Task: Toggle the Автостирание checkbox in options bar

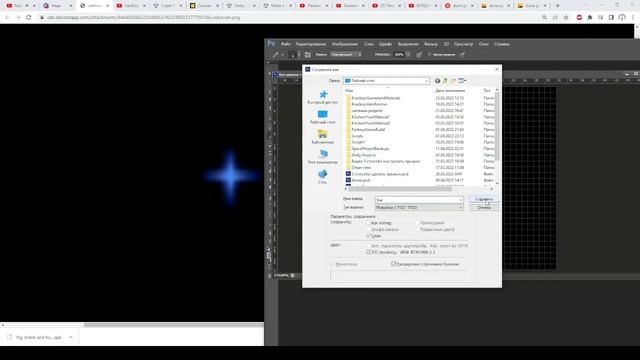Action: click(x=429, y=55)
